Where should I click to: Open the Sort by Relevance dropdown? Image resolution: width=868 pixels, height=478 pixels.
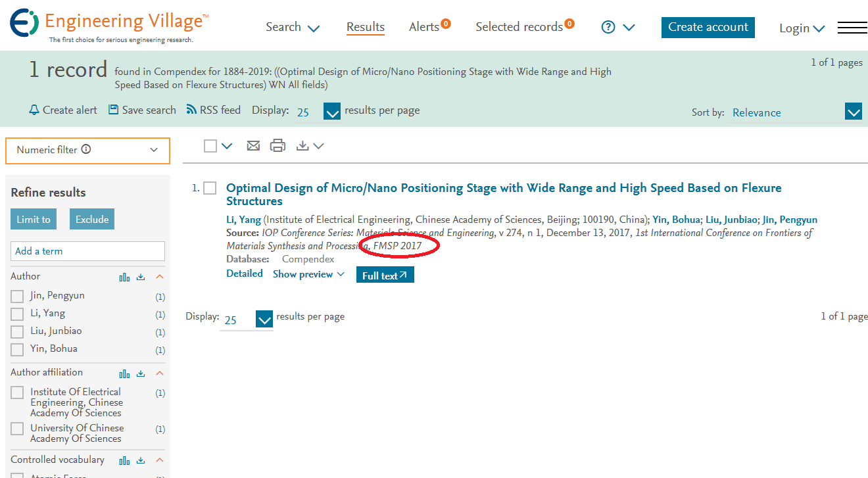point(854,112)
